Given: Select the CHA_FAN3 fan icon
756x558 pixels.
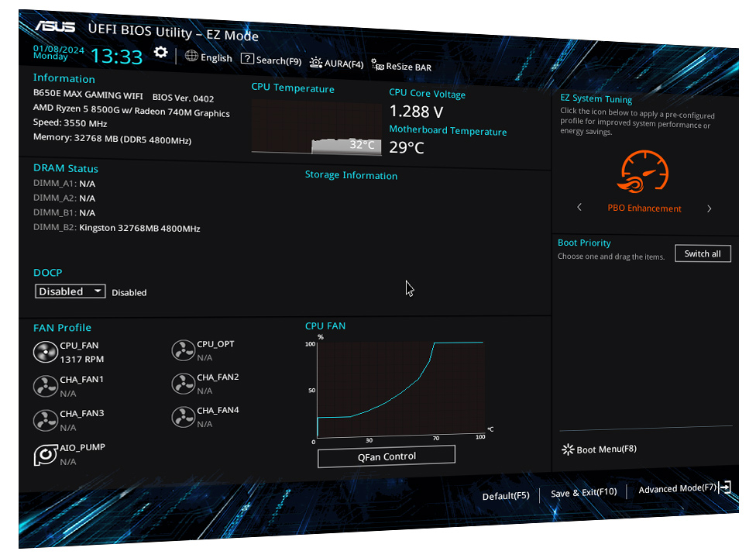Looking at the screenshot, I should pos(46,420).
